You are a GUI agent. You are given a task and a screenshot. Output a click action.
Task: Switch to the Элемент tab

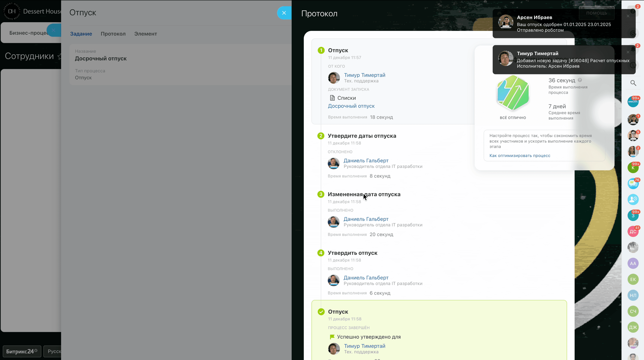pos(145,34)
